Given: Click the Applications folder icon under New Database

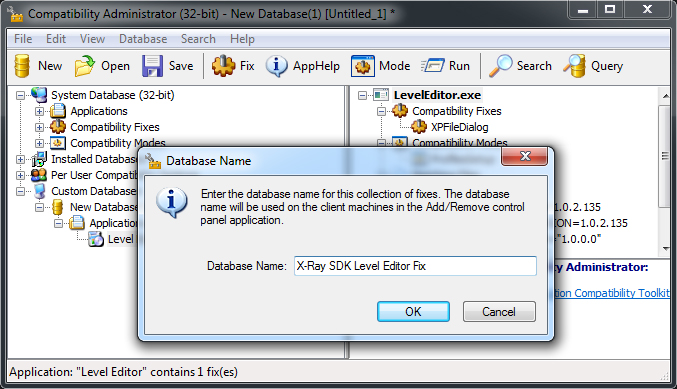Looking at the screenshot, I should pyautogui.click(x=77, y=223).
